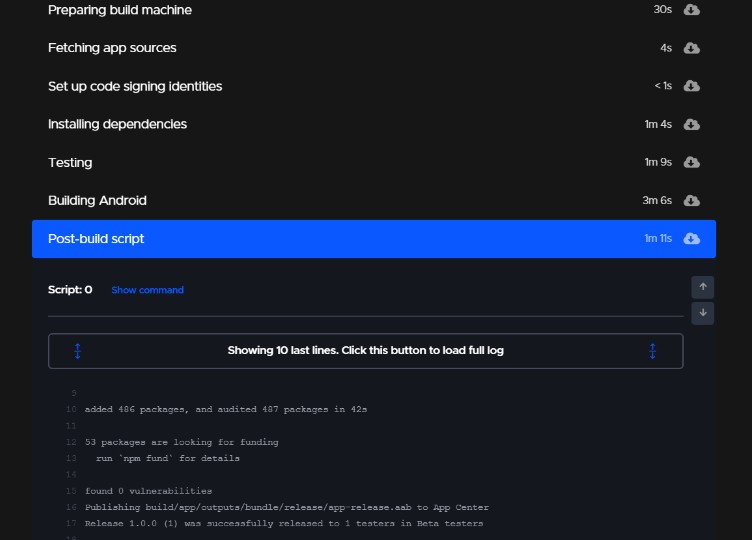This screenshot has width=752, height=540.
Task: Jump to log top with up arrow
Action: coord(703,287)
